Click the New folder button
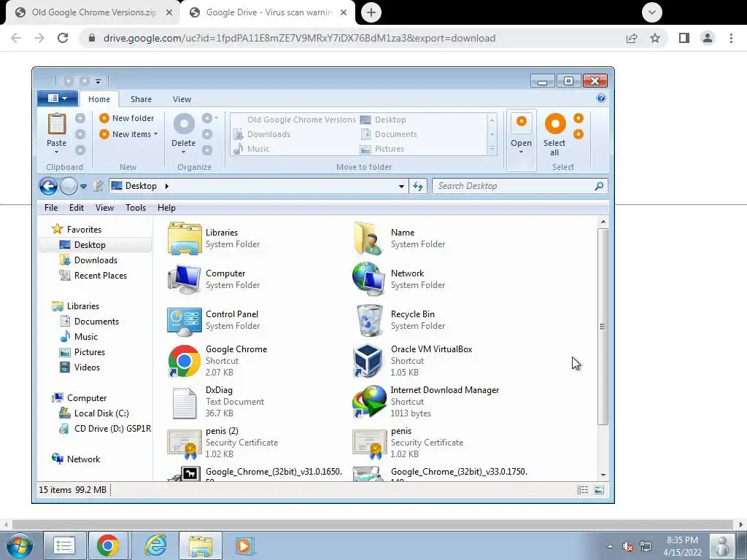 coord(127,118)
